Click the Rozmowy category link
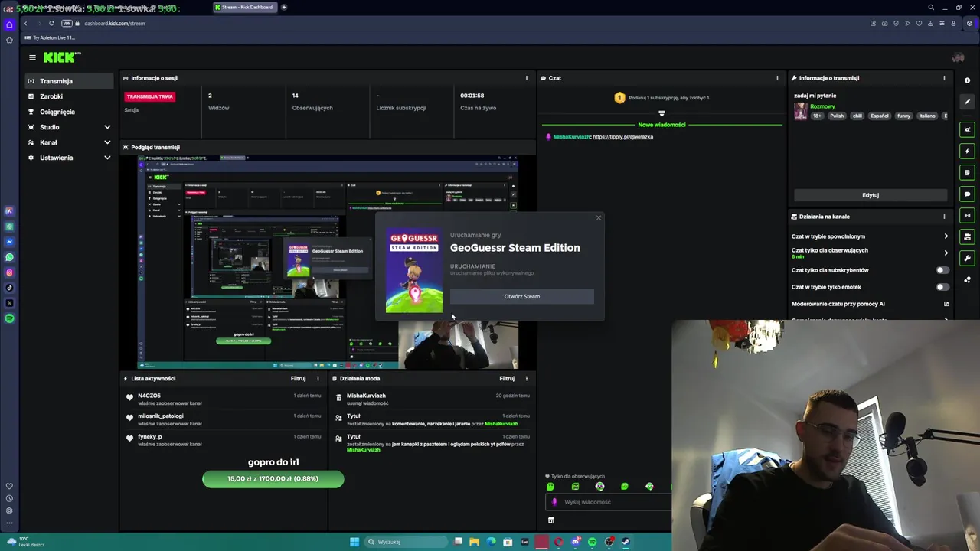 click(x=822, y=106)
